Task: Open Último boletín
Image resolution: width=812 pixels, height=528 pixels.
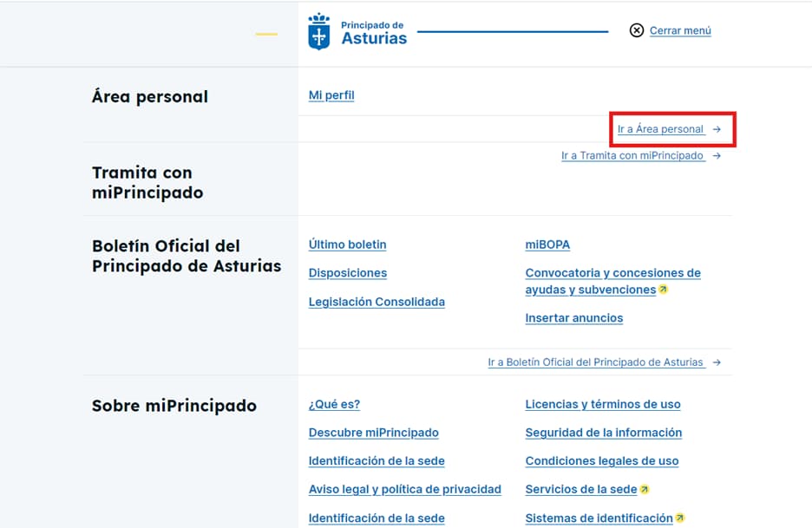Action: pos(347,244)
